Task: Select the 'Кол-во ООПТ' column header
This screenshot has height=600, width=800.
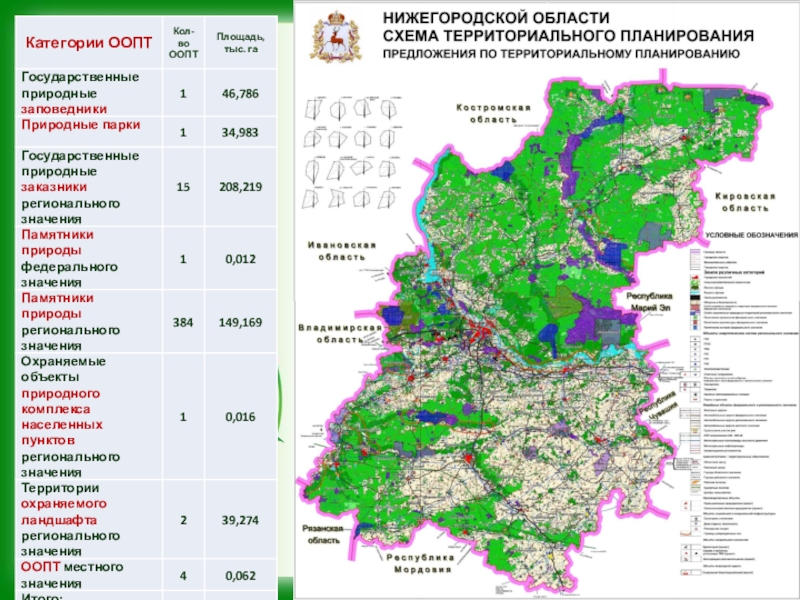Action: [183, 42]
